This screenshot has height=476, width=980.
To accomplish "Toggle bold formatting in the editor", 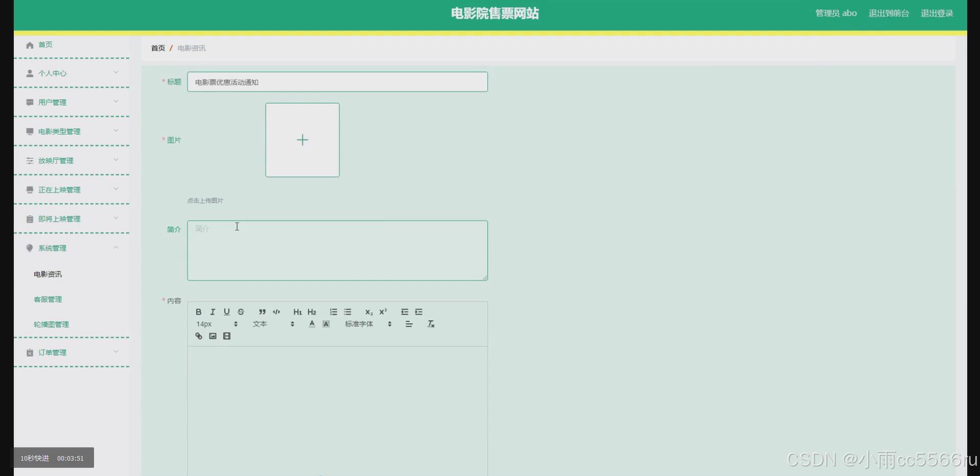I will coord(198,312).
